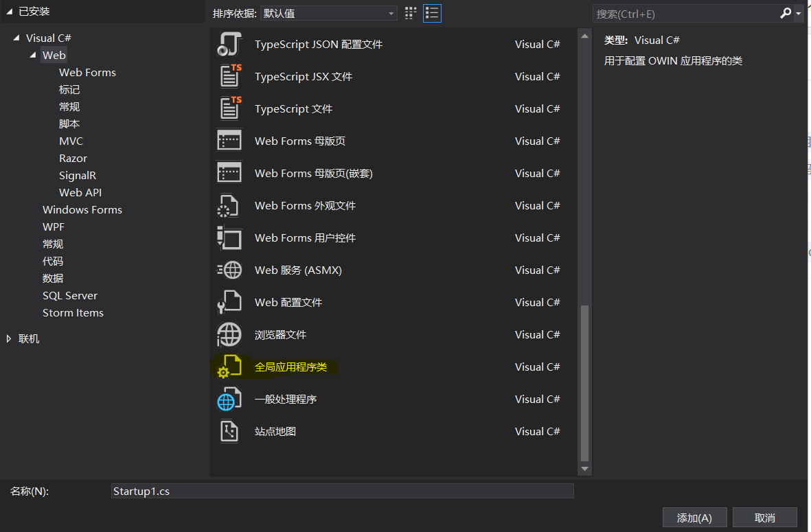Image resolution: width=811 pixels, height=532 pixels.
Task: Select the 'Web 配置文件' template name
Action: click(x=288, y=303)
